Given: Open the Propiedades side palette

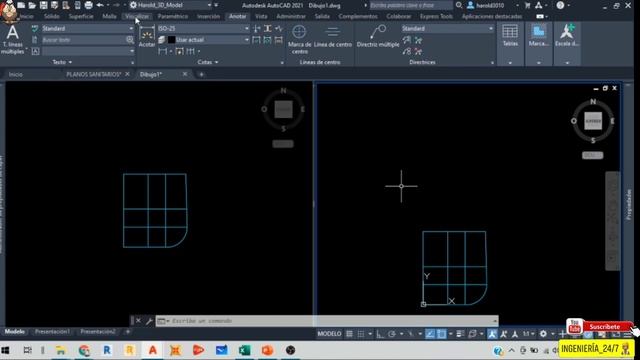Looking at the screenshot, I should 629,205.
